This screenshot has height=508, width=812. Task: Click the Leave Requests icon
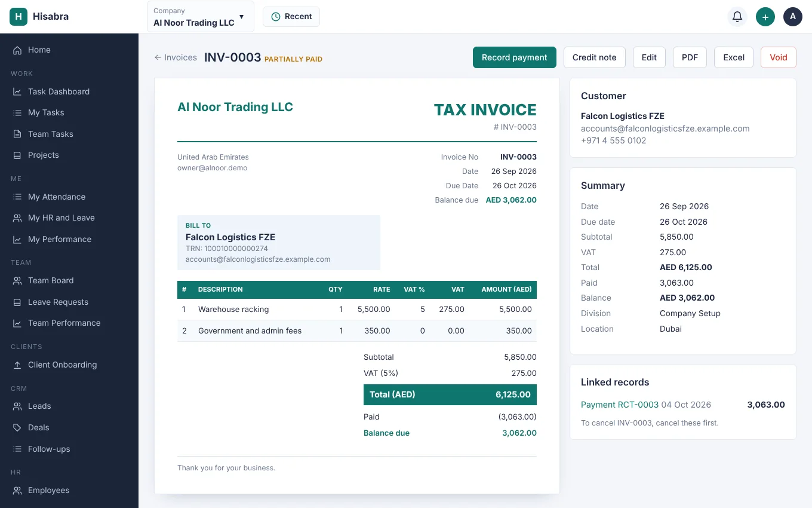tap(17, 302)
